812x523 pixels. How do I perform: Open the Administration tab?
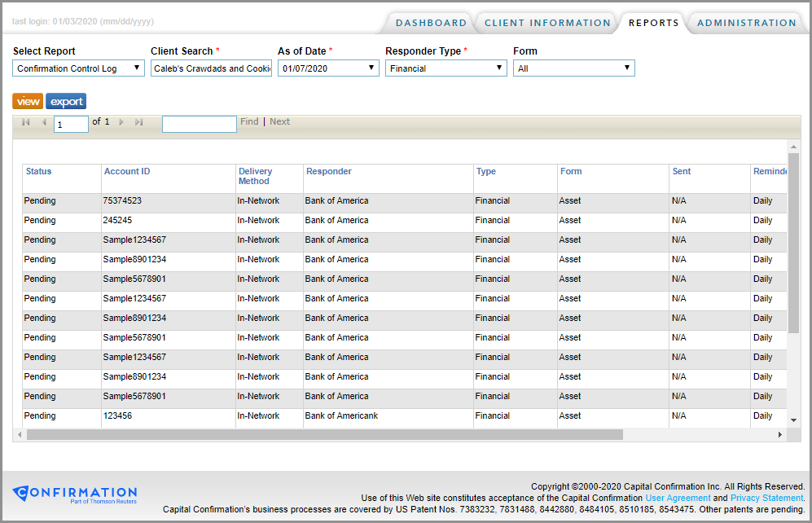(746, 22)
